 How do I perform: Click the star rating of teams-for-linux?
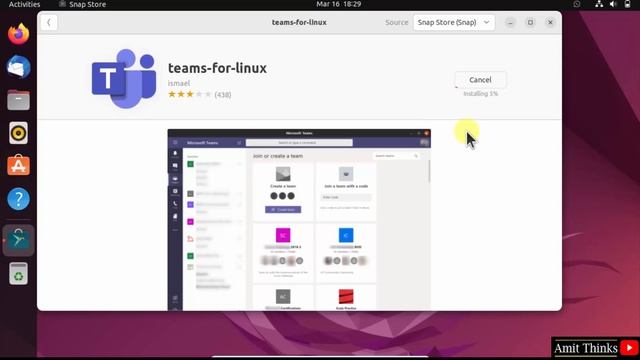tap(190, 95)
